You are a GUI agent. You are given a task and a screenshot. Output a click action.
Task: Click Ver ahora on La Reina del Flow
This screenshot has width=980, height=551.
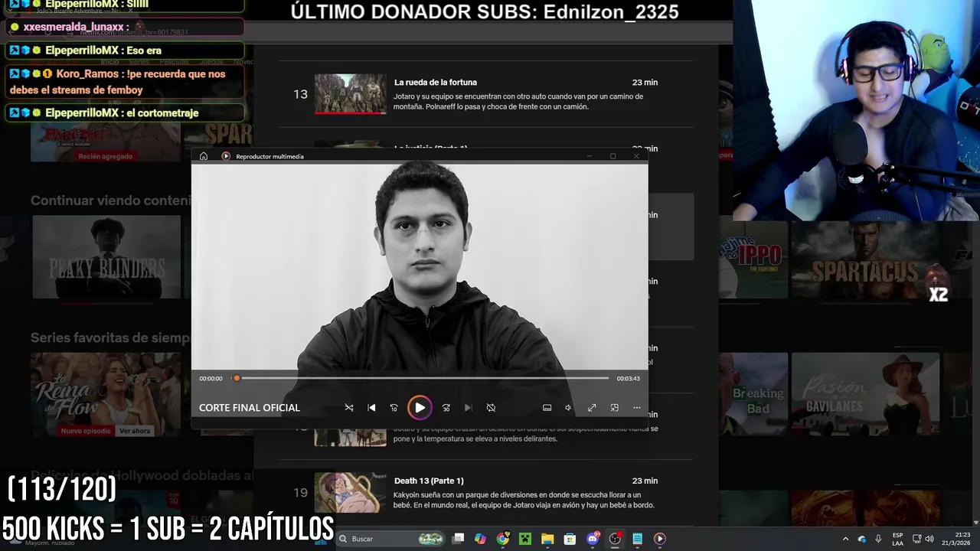pos(135,431)
